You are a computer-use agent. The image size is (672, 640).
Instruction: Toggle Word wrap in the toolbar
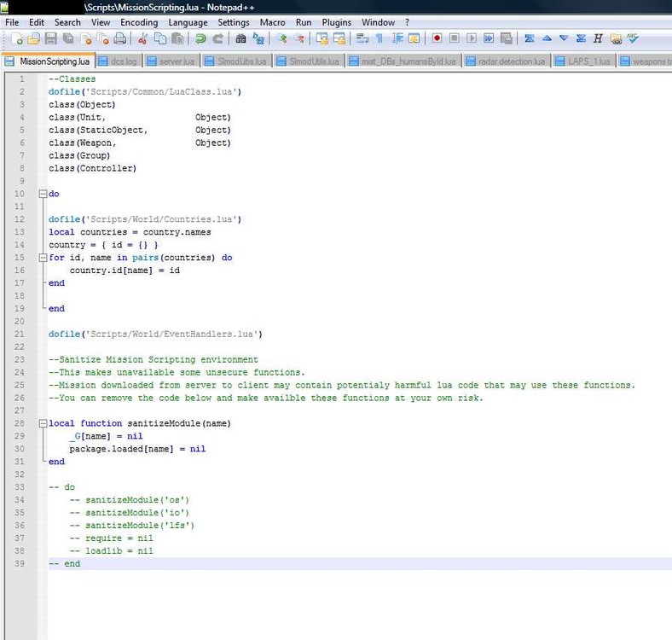pyautogui.click(x=362, y=38)
